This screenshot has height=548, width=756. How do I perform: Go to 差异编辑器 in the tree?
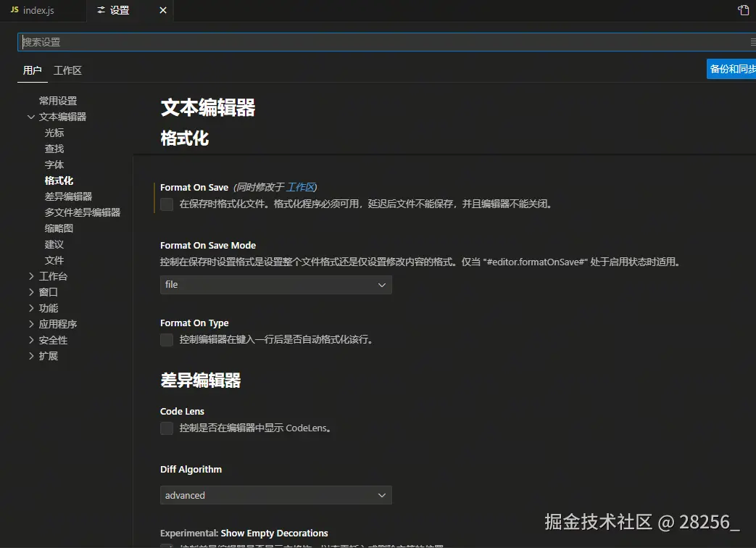68,196
